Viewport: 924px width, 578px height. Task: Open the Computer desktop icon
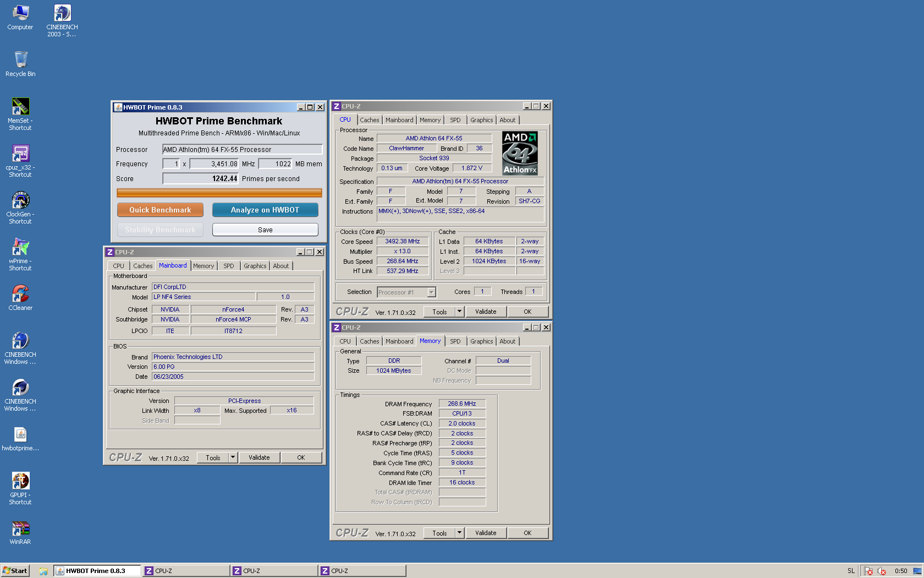(x=20, y=18)
